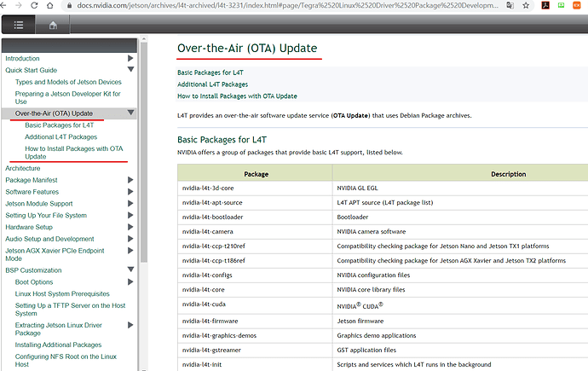Image resolution: width=588 pixels, height=371 pixels.
Task: Open Types and Models of Jetson Devices
Action: (x=68, y=82)
